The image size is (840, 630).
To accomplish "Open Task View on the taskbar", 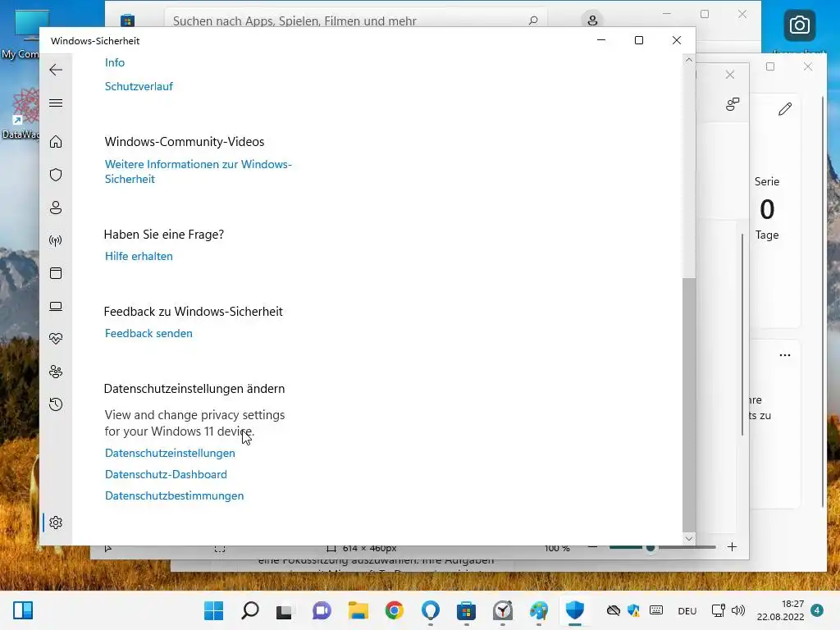I will (285, 610).
